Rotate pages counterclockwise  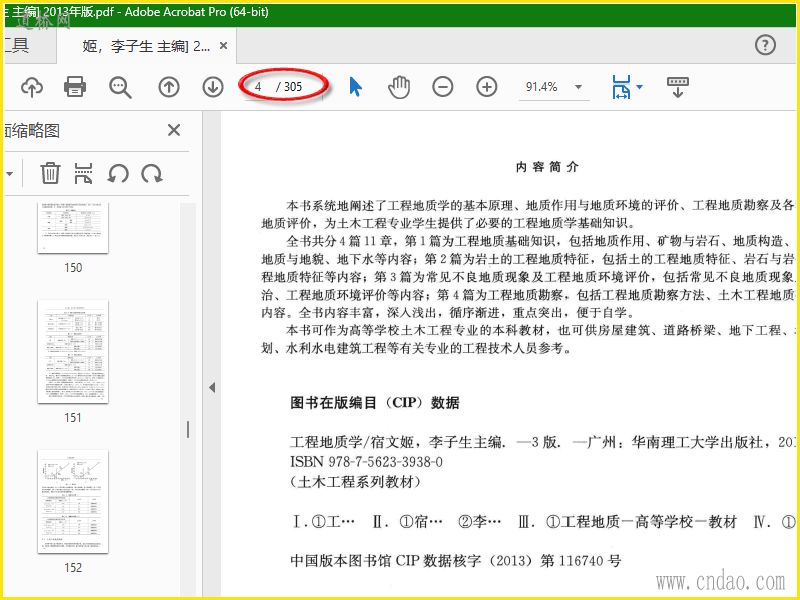(118, 173)
